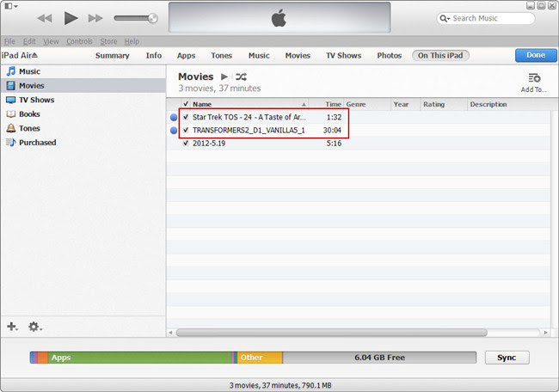Uncheck the Star Trek TOS movie checkbox
This screenshot has height=392, width=559.
[186, 117]
